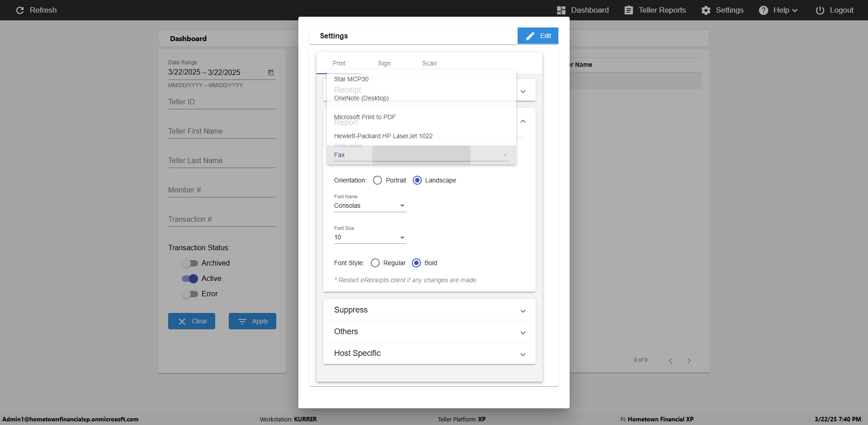Toggle the Archived transaction status switch

(190, 263)
